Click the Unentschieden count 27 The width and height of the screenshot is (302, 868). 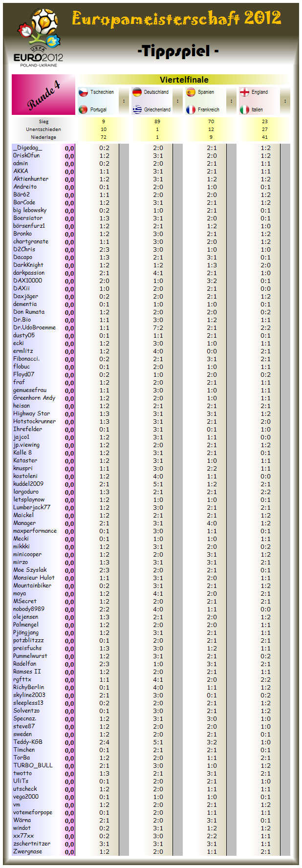point(265,130)
